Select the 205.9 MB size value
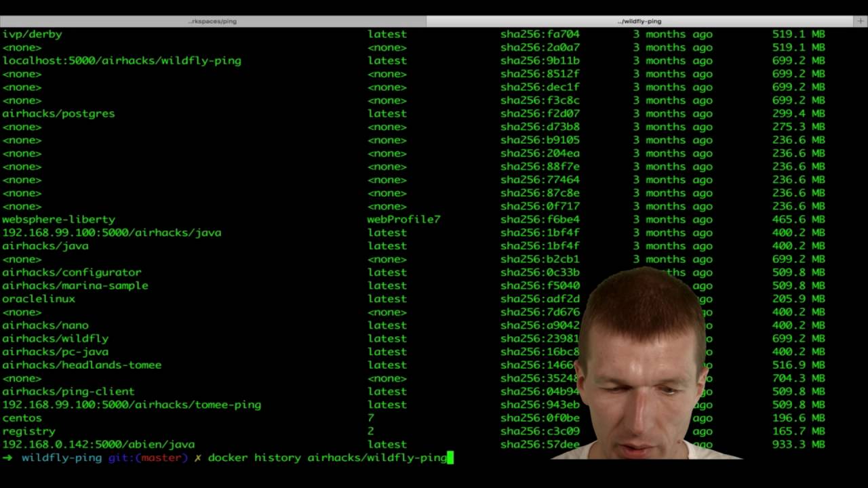This screenshot has width=868, height=488. click(799, 298)
